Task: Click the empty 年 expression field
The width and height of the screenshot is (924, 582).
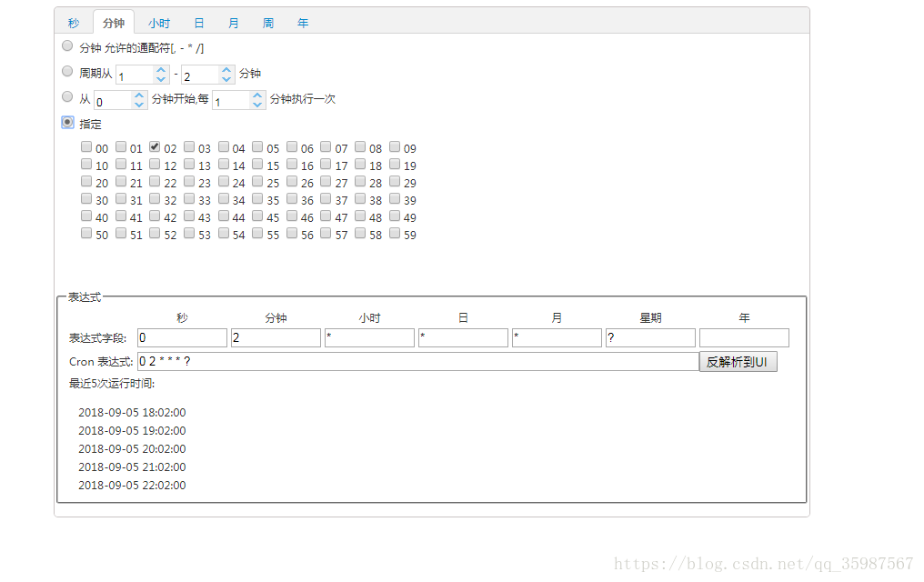Action: coord(744,337)
